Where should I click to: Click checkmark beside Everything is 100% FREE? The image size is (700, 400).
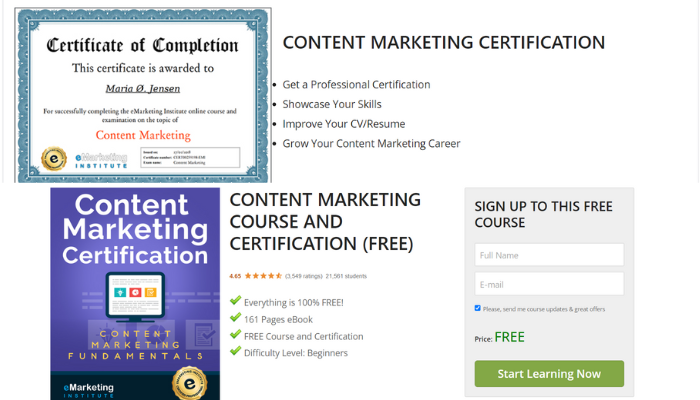236,300
